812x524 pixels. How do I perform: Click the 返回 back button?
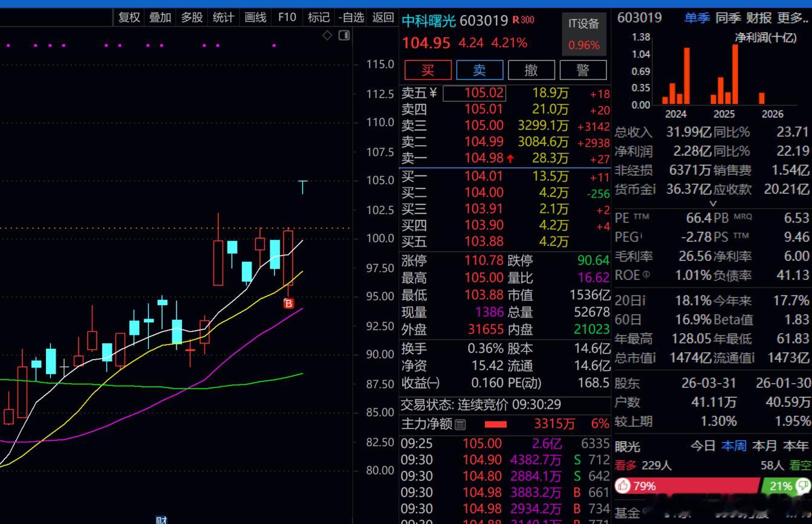coord(383,18)
